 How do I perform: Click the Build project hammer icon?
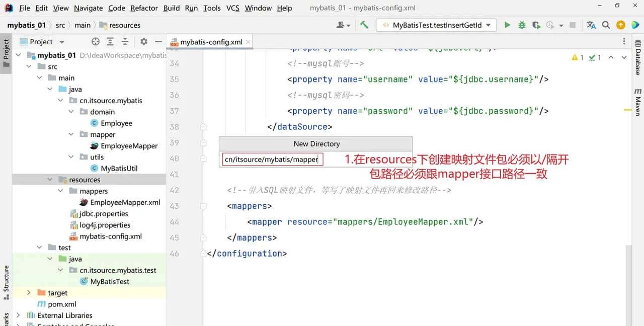pos(364,25)
